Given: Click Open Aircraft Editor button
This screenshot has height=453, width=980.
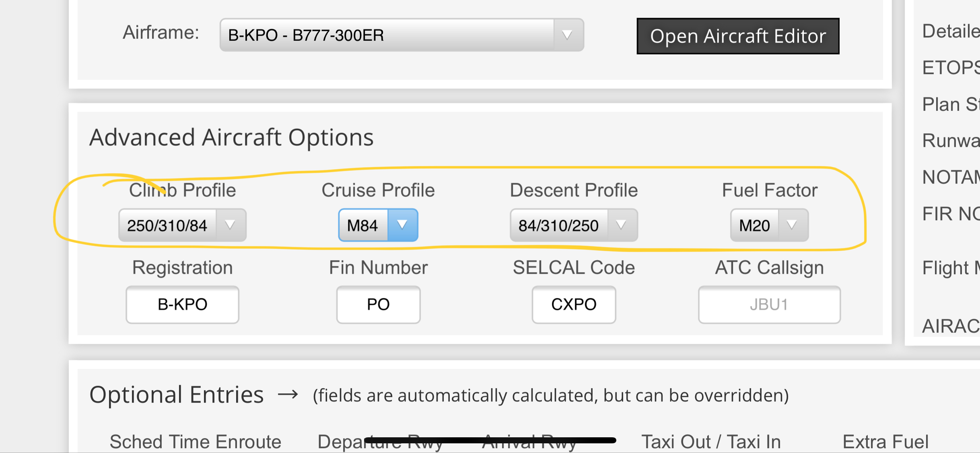Looking at the screenshot, I should [737, 36].
